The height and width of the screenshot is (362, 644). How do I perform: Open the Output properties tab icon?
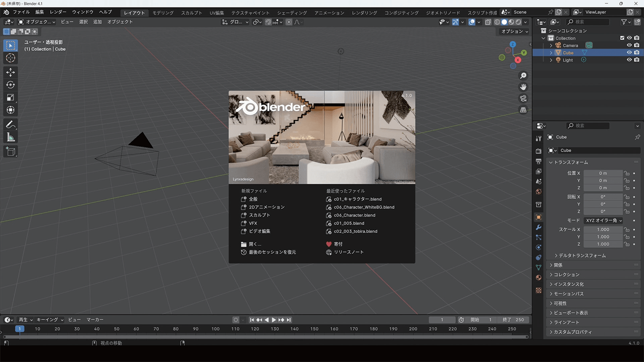538,161
